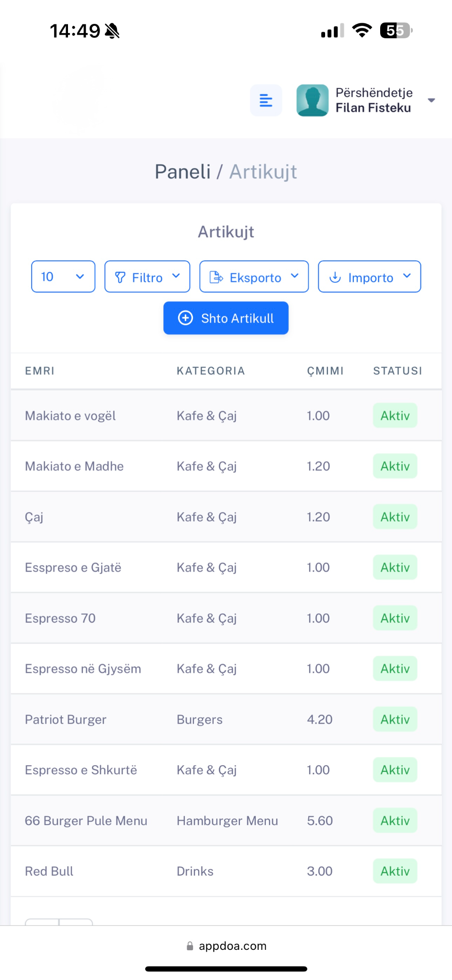Sort by the EMRI column header
Screen dimensions: 452x980
[40, 371]
